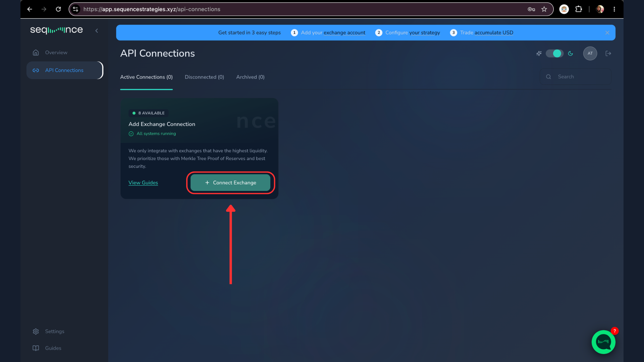
Task: Dismiss the Get started banner
Action: click(607, 33)
